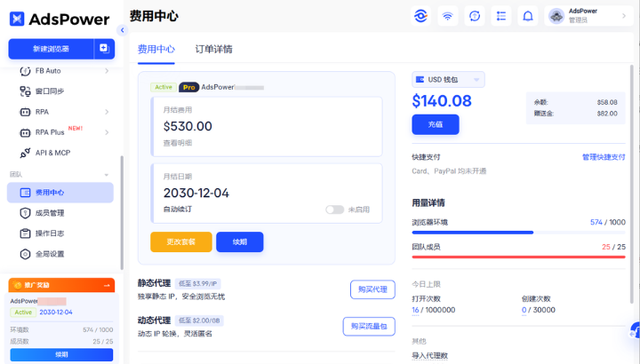Click the circular sync icon in top bar
This screenshot has height=364, width=640.
[475, 16]
